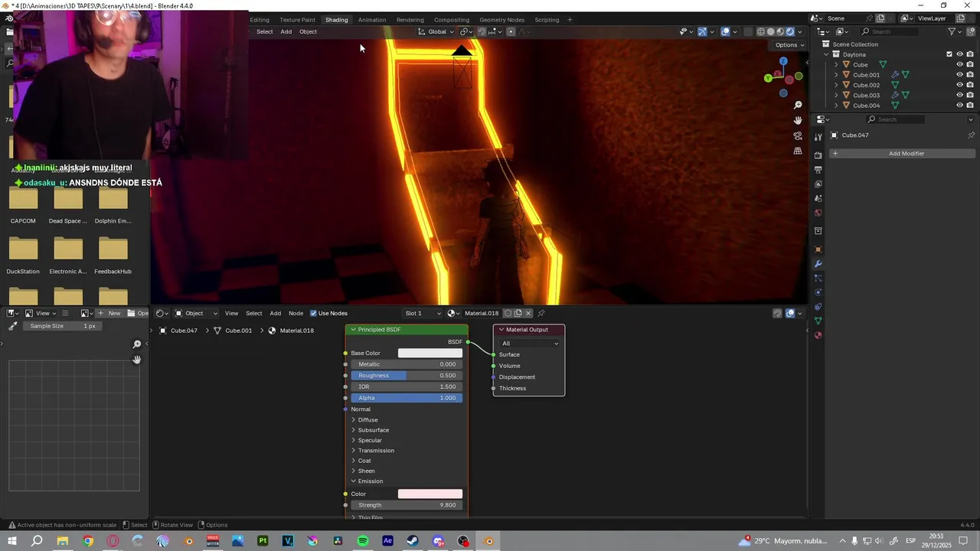Toggle viewport gizmos button
Screen dimensions: 980x551
(x=702, y=31)
